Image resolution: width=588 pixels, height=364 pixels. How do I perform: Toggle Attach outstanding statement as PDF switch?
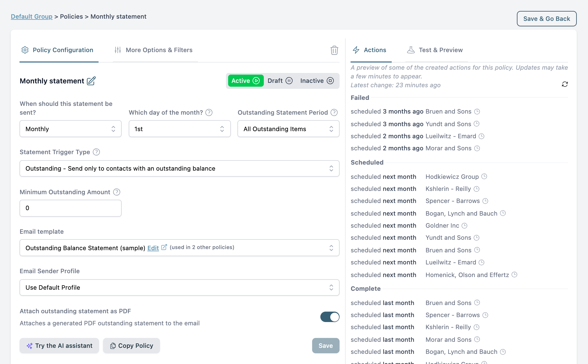(x=330, y=317)
